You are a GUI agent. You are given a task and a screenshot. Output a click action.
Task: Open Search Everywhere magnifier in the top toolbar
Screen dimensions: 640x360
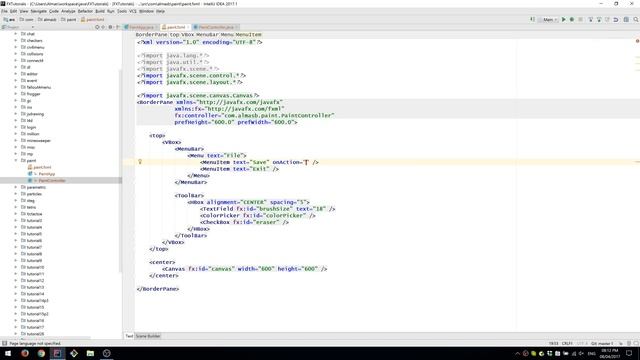[x=636, y=20]
